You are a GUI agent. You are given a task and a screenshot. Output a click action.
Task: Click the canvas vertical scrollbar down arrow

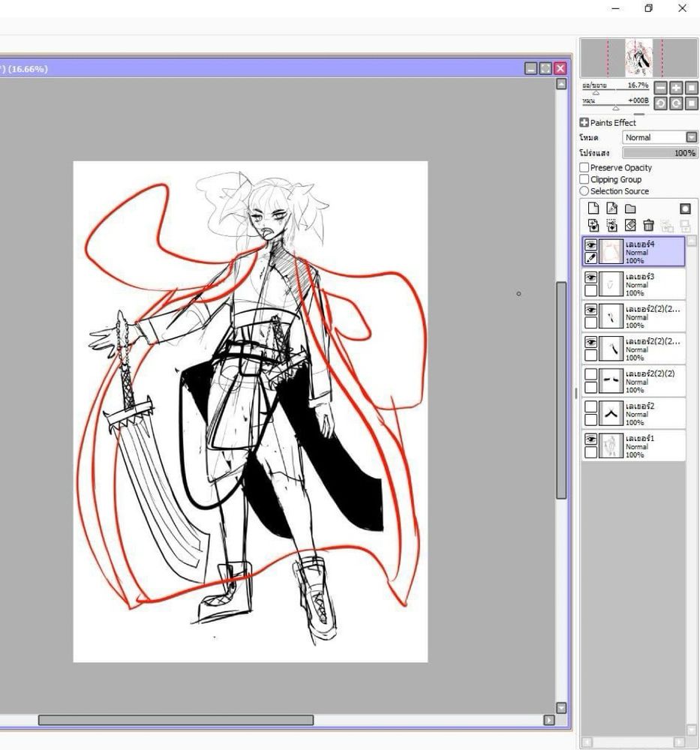(561, 707)
